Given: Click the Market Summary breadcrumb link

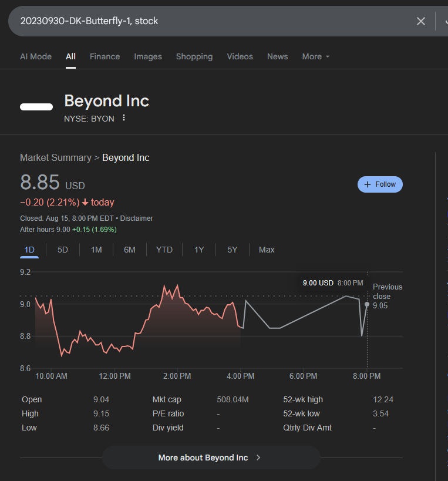Looking at the screenshot, I should pos(56,157).
